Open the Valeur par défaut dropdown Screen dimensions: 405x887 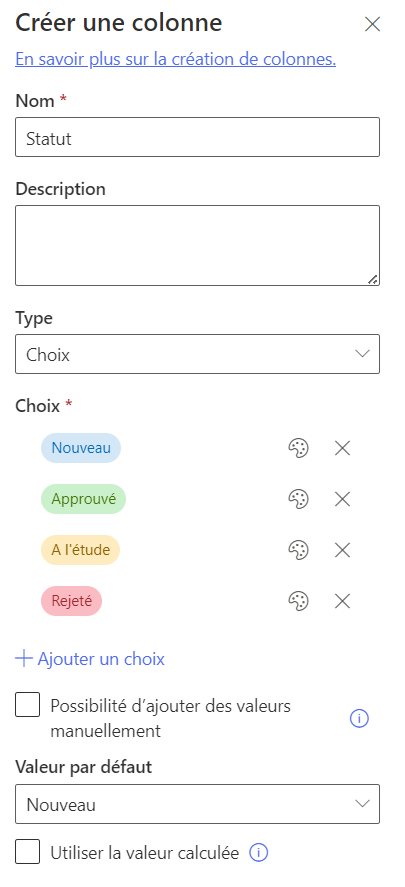tap(197, 804)
